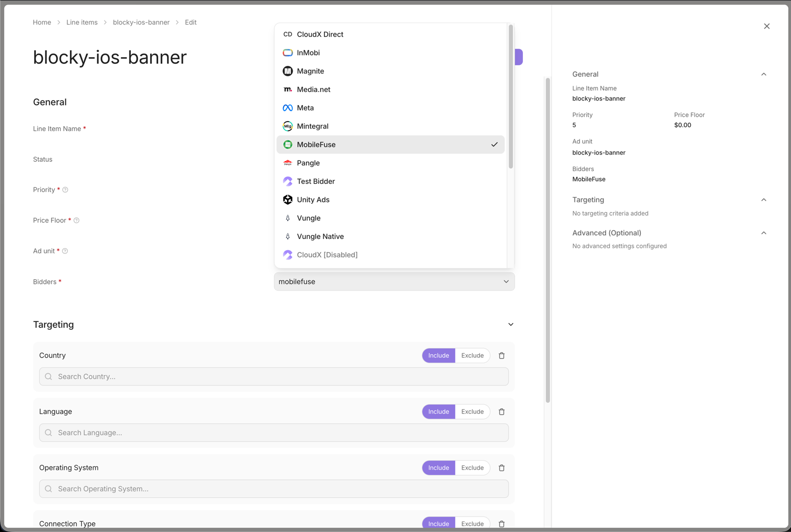Open Ad unit help tooltip icon

tap(65, 251)
